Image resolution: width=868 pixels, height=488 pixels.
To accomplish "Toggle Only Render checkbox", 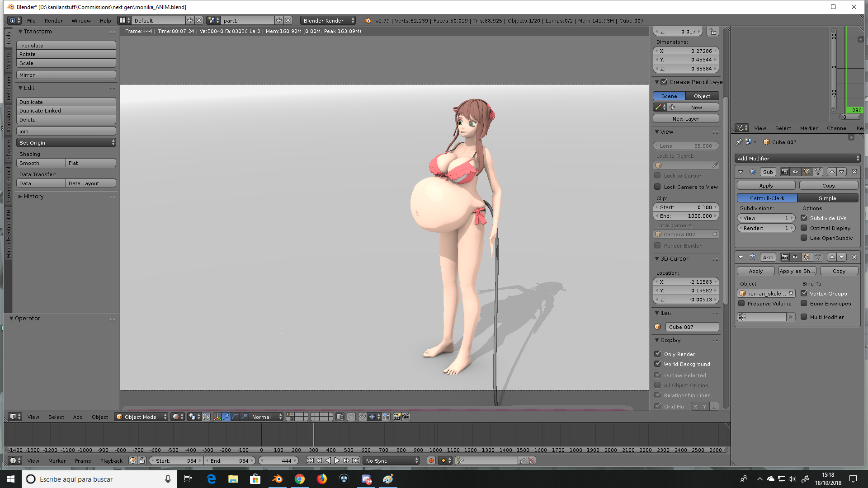I will (657, 354).
